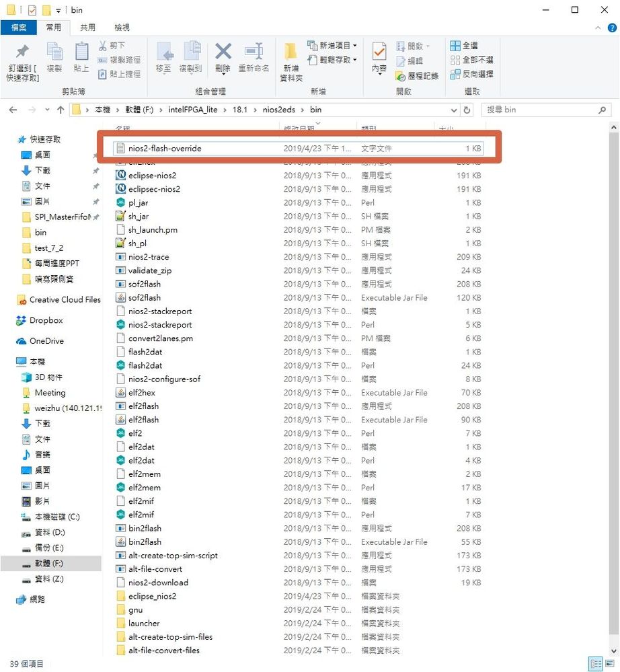
Task: Open Dropbox in navigation pane
Action: pyautogui.click(x=40, y=321)
